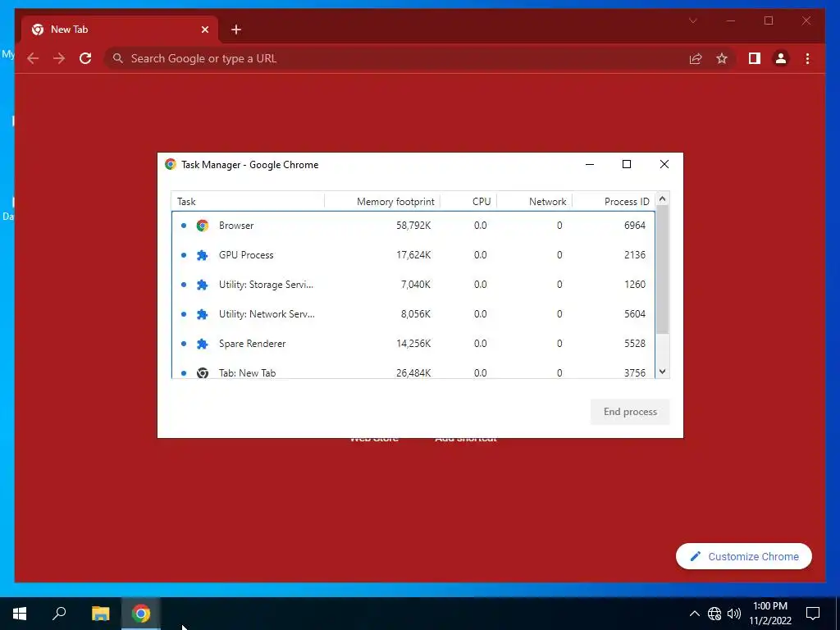Click the volume speaker tray icon
Screen dimensions: 840x630
coord(734,614)
